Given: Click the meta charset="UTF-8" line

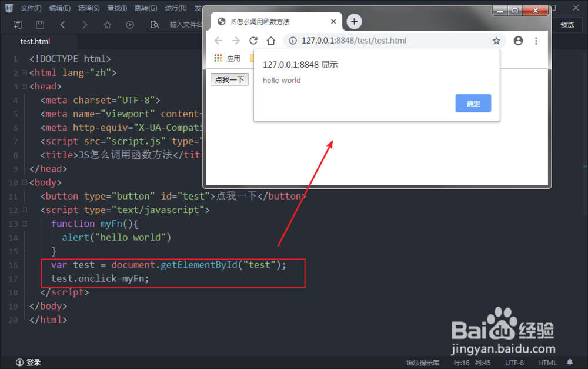Looking at the screenshot, I should tap(101, 100).
